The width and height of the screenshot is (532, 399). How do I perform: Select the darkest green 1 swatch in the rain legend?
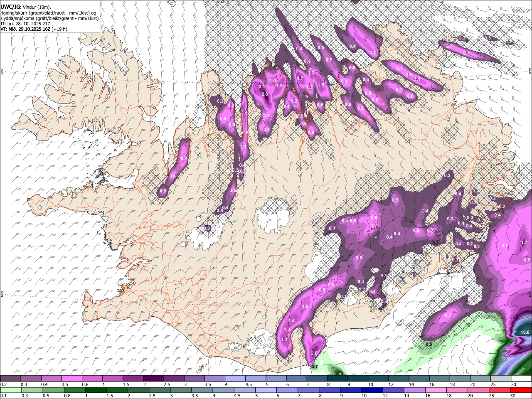click(96, 390)
